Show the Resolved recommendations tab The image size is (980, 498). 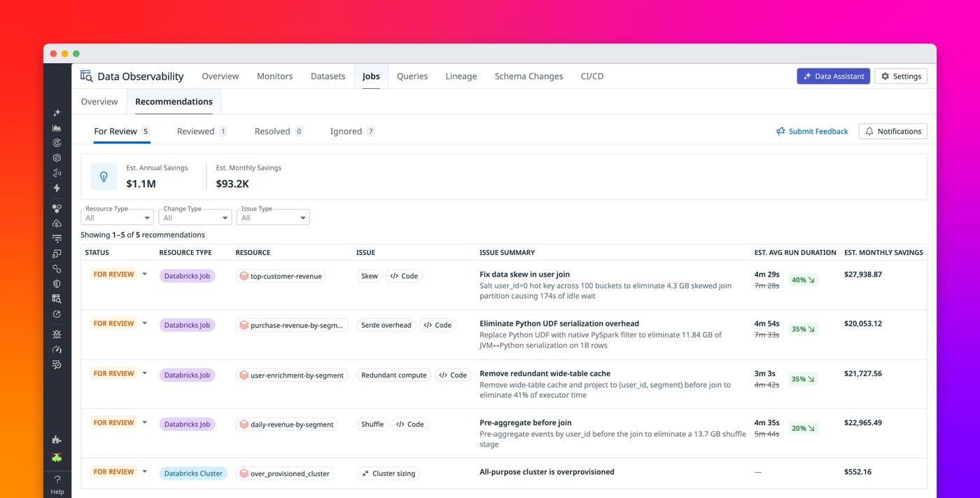[x=279, y=131]
